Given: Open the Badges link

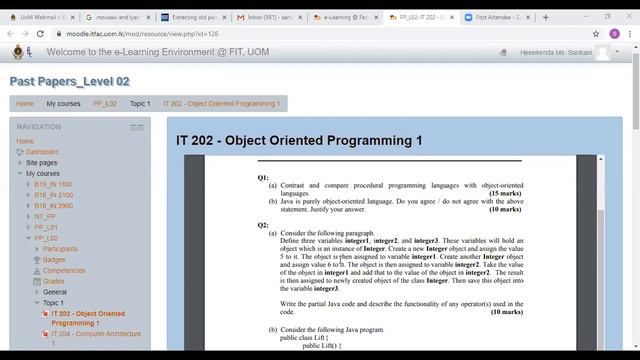Looking at the screenshot, I should pyautogui.click(x=54, y=260).
